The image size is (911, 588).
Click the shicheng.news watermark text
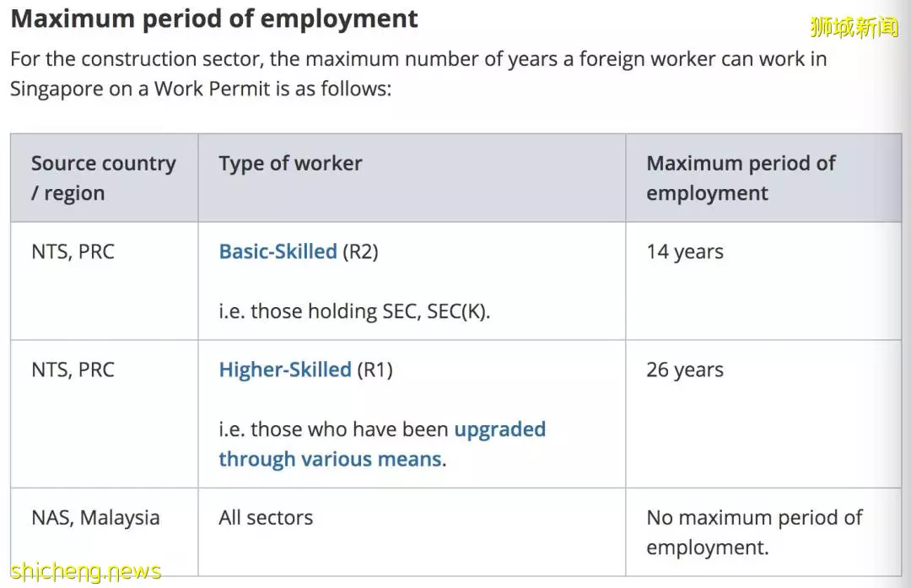click(x=85, y=572)
